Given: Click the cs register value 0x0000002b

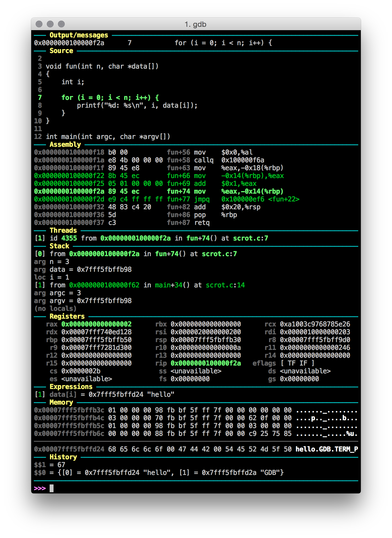Looking at the screenshot, I should (x=81, y=371).
